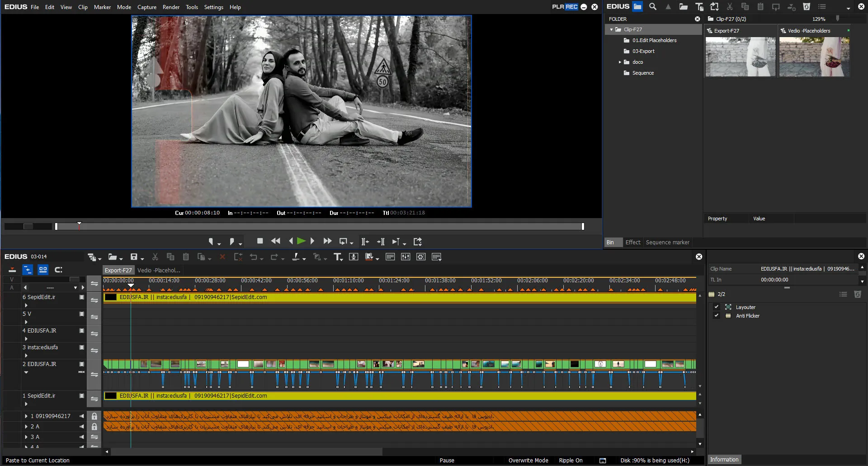Open the Render menu
The image size is (868, 466).
tap(171, 7)
